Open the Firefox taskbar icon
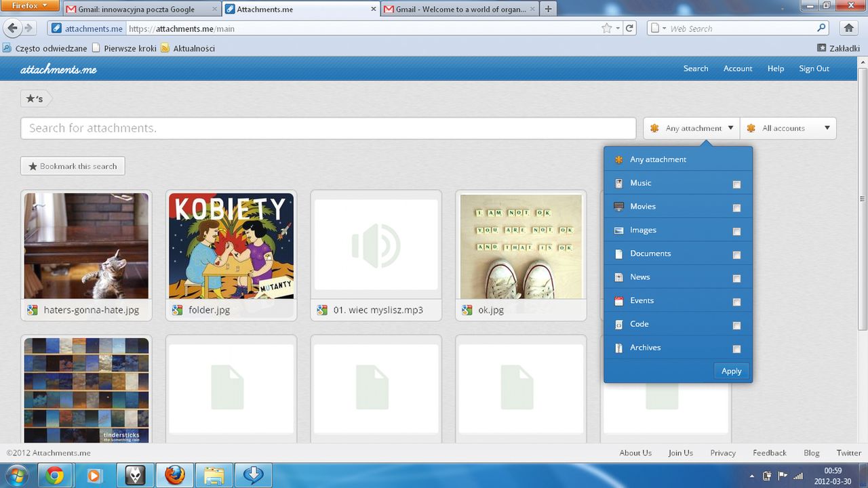The width and height of the screenshot is (868, 488). click(174, 476)
